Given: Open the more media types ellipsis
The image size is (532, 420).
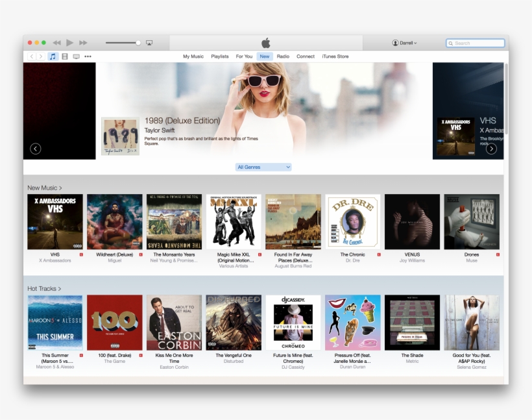Looking at the screenshot, I should [x=88, y=56].
